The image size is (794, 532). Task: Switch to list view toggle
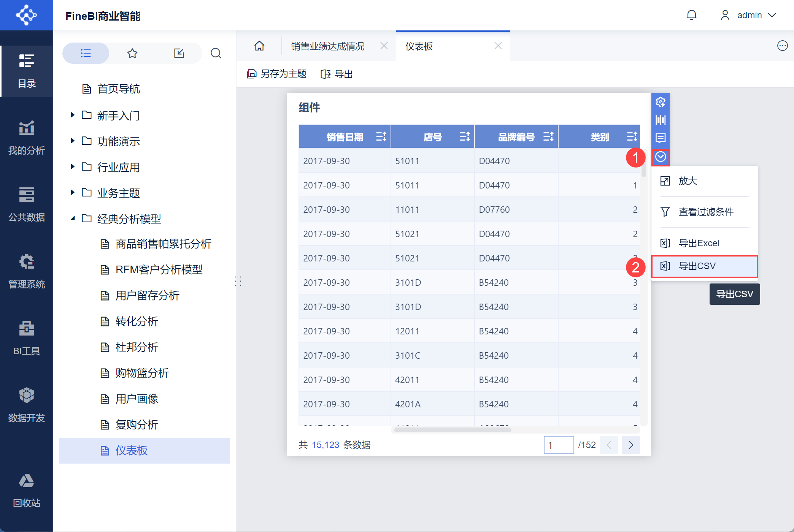coord(86,53)
